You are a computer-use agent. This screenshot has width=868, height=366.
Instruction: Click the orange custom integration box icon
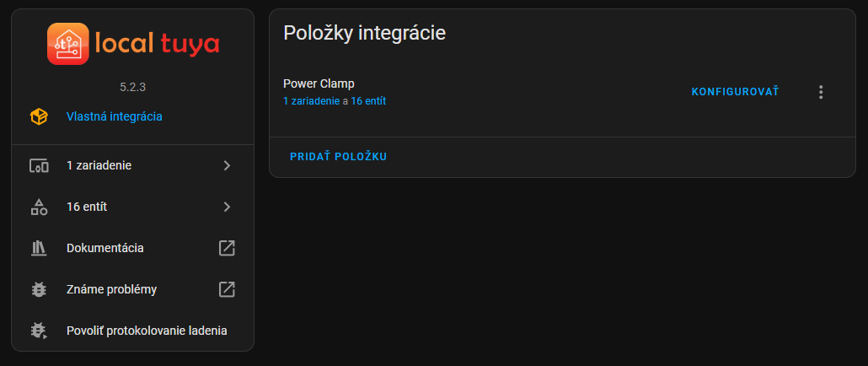point(39,116)
